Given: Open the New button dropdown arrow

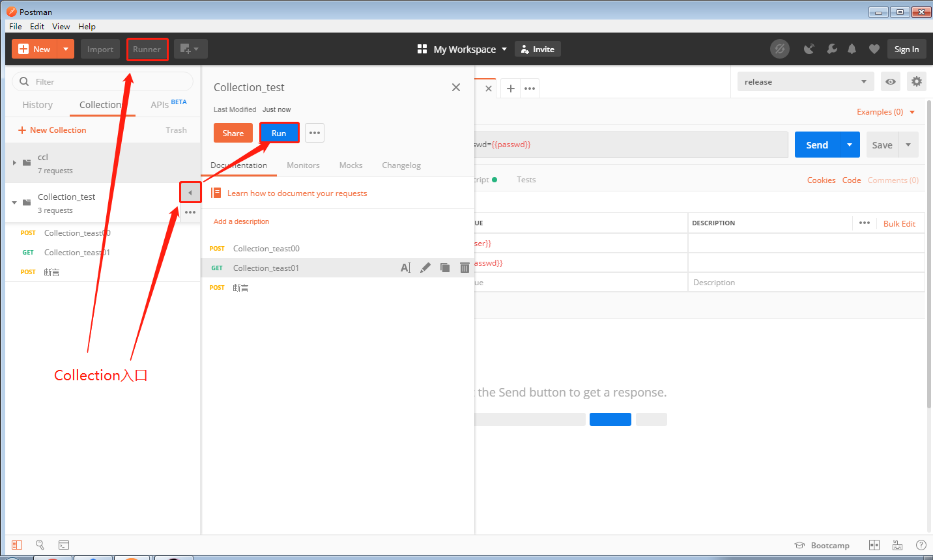Looking at the screenshot, I should pyautogui.click(x=66, y=49).
